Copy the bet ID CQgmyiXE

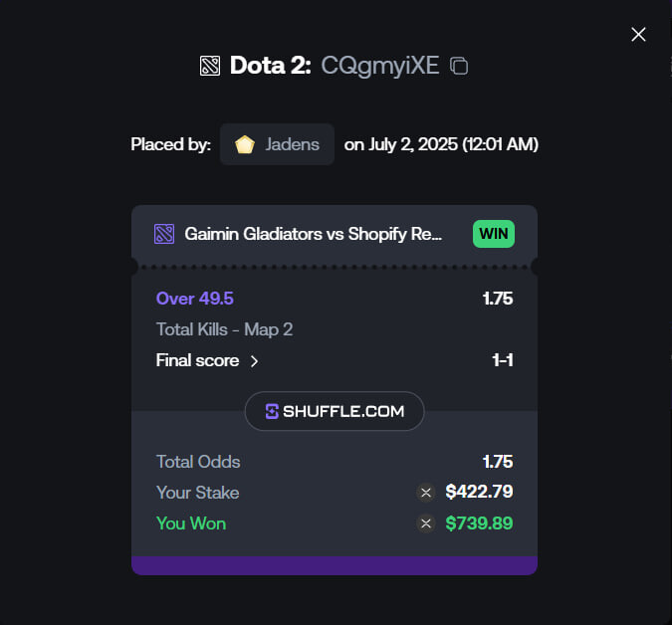[x=459, y=66]
